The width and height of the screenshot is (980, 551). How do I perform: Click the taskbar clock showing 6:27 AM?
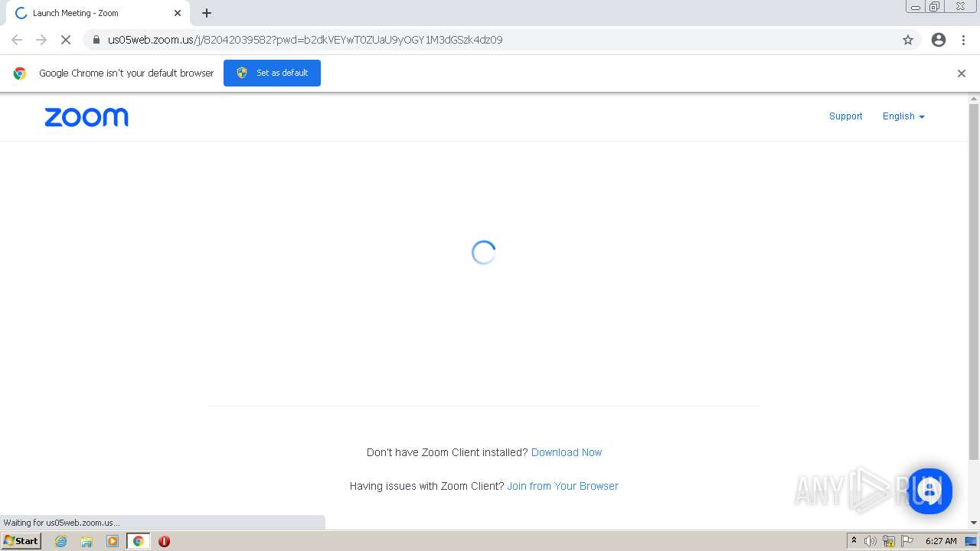[x=941, y=541]
